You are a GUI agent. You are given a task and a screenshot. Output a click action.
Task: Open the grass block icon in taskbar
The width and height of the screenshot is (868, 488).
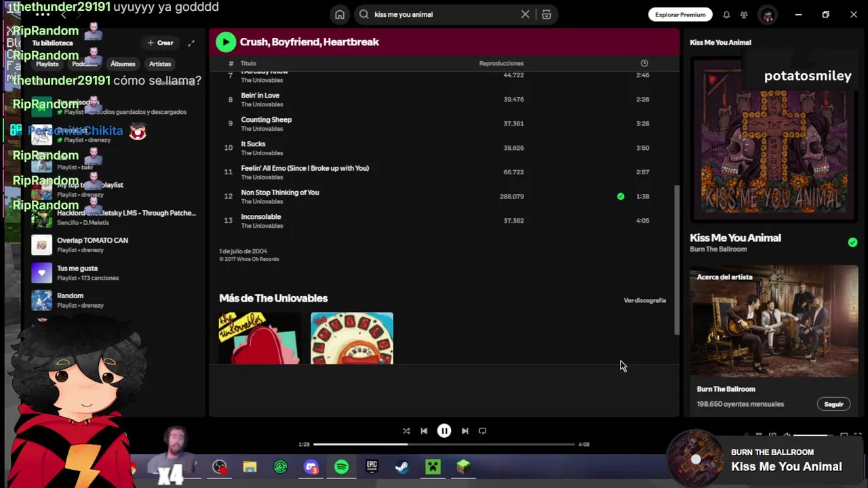click(463, 467)
